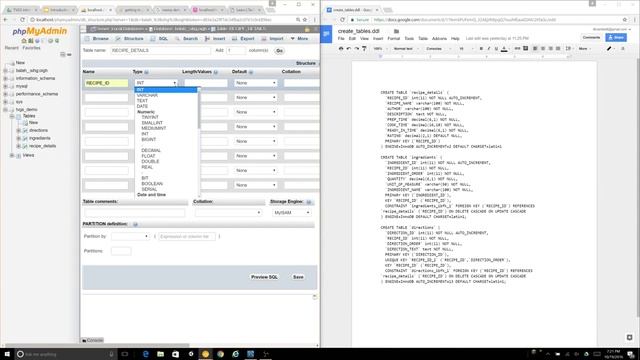640x360 pixels.
Task: Select the Print icon in Google Docs
Action: coord(341,49)
